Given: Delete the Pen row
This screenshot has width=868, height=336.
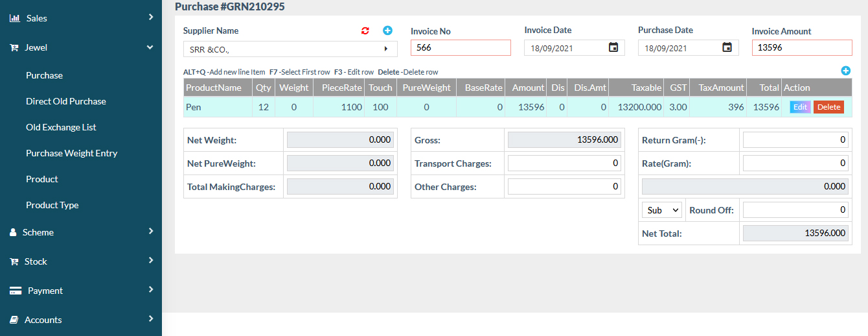Looking at the screenshot, I should point(828,107).
